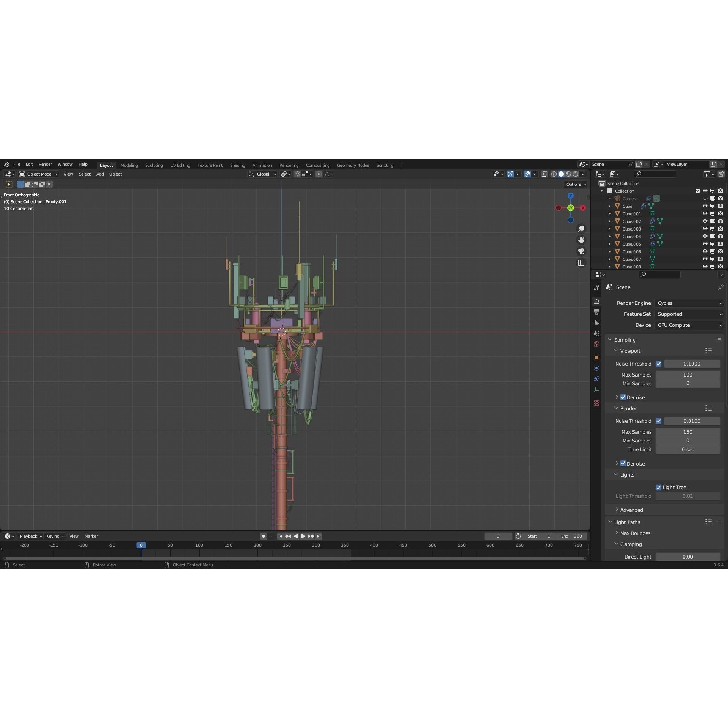Switch to World Properties tab
The width and height of the screenshot is (728, 728).
coord(596,343)
